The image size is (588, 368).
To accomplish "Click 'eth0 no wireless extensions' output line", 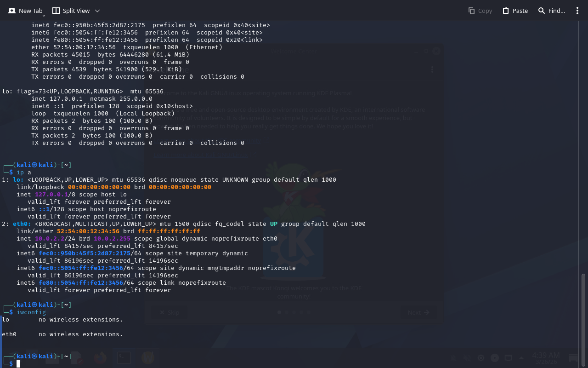I will coord(62,334).
